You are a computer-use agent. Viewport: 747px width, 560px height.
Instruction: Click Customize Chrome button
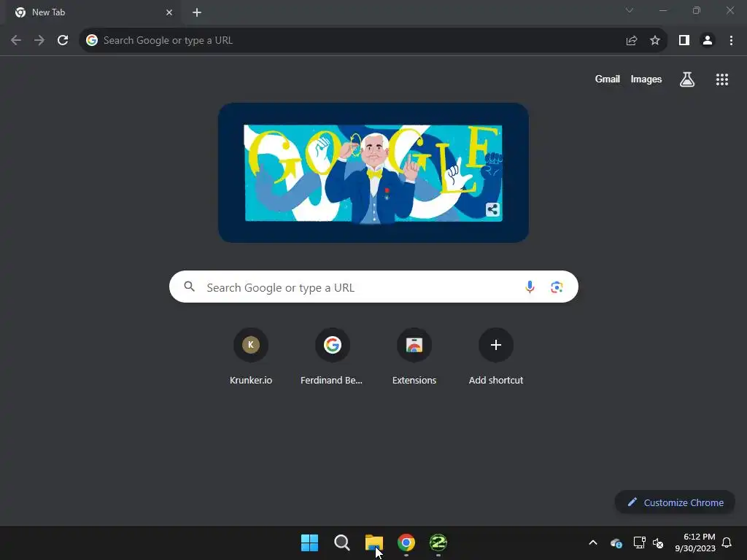[675, 502]
